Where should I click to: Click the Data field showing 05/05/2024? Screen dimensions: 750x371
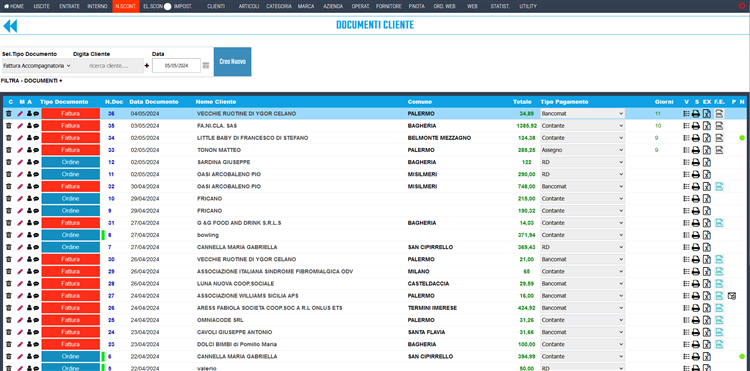tap(176, 65)
